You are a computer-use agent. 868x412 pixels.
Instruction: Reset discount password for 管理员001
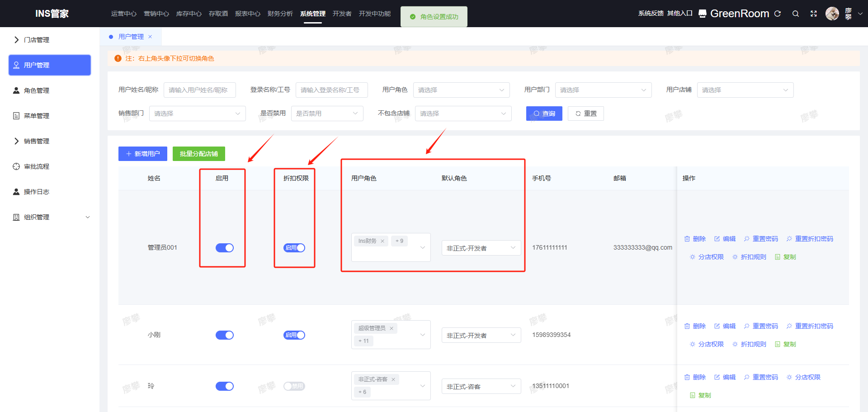(810, 239)
